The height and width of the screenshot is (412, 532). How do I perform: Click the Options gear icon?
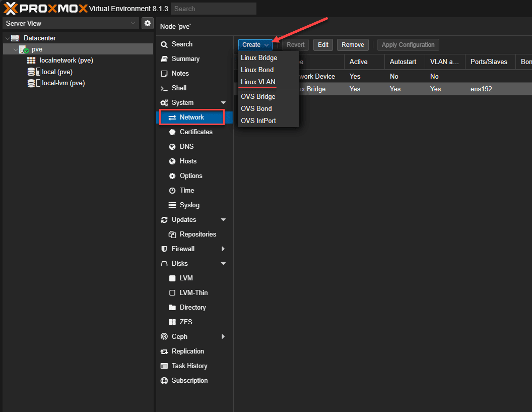click(172, 176)
